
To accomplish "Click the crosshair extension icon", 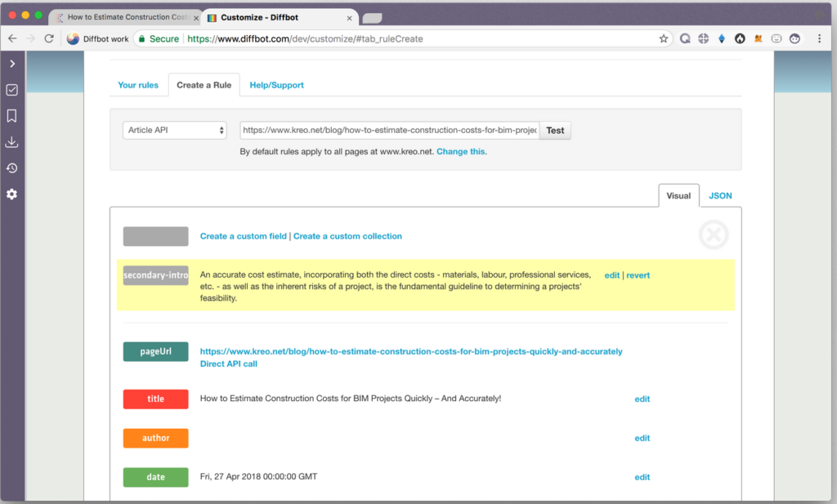I will pos(703,38).
